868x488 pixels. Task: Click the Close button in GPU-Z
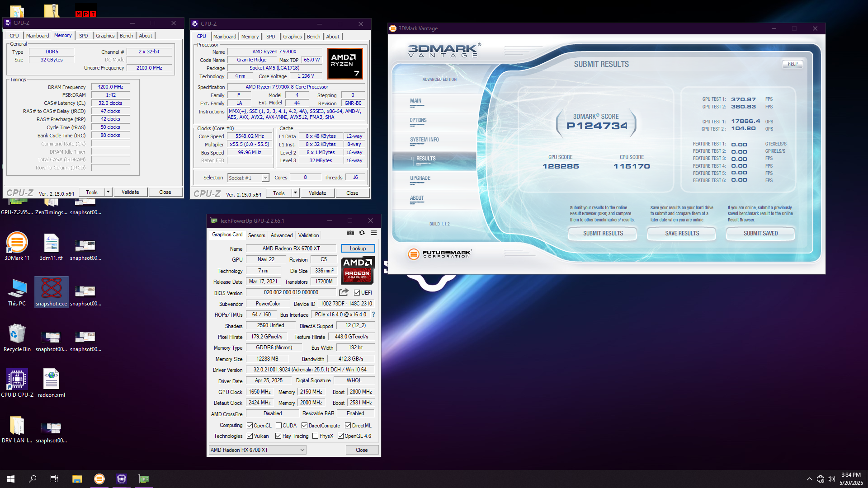tap(362, 450)
